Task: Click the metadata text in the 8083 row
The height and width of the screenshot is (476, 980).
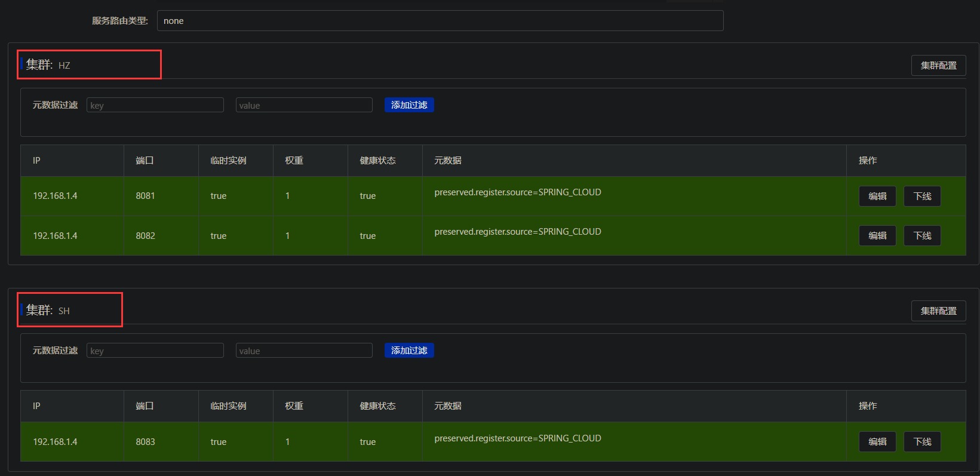Action: [x=517, y=438]
